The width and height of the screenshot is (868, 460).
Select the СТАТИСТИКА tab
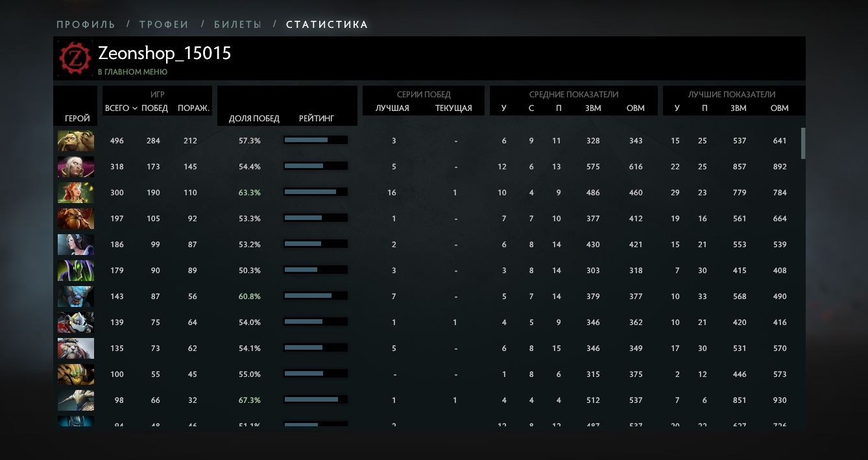(327, 25)
